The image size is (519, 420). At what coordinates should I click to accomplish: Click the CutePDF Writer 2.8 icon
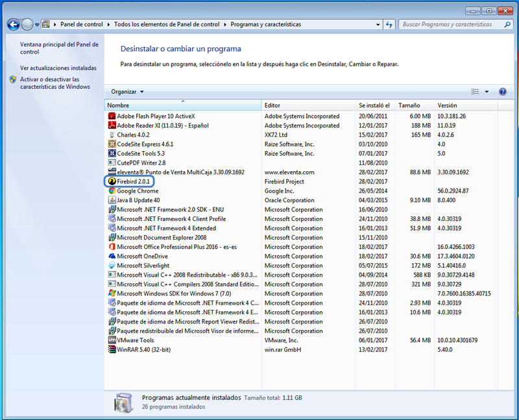112,163
